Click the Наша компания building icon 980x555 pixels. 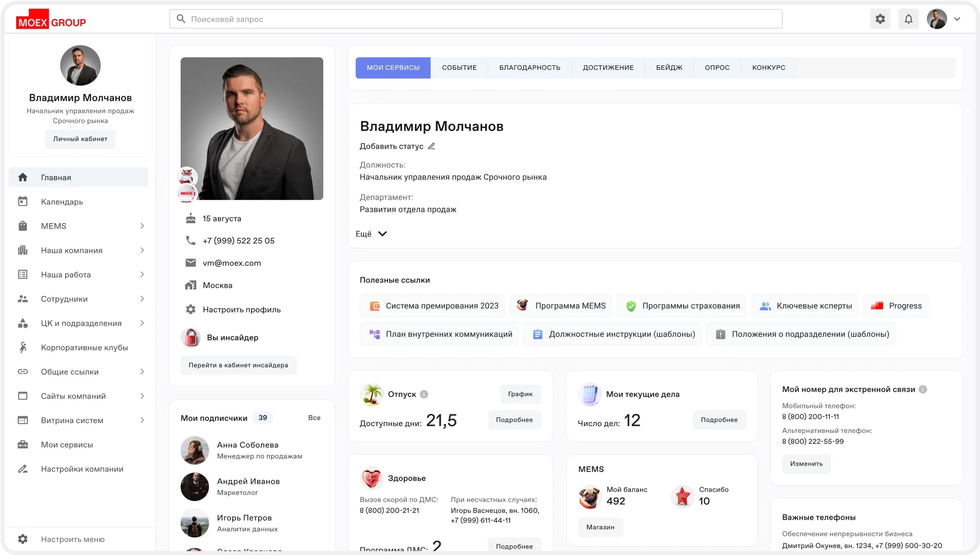click(23, 250)
